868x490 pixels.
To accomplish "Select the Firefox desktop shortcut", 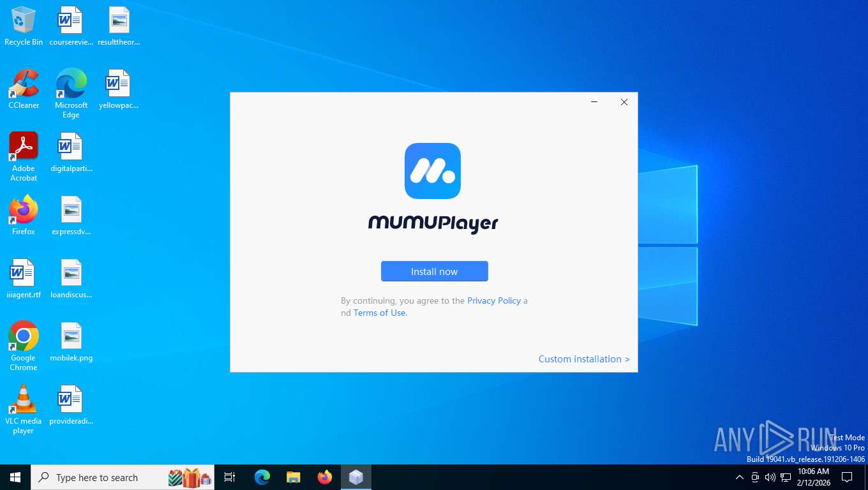I will pyautogui.click(x=24, y=216).
